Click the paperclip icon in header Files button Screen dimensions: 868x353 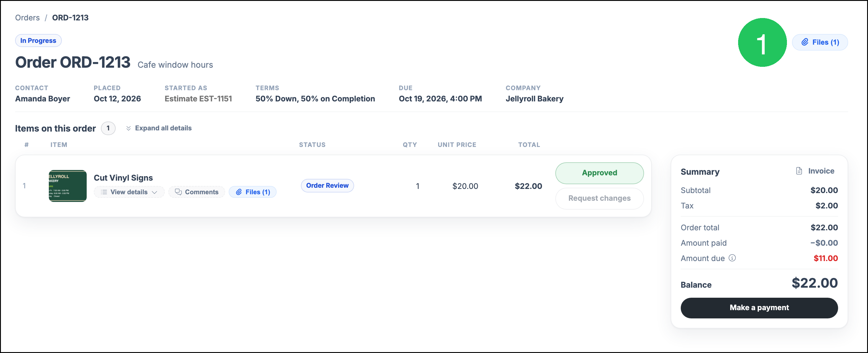pos(805,42)
